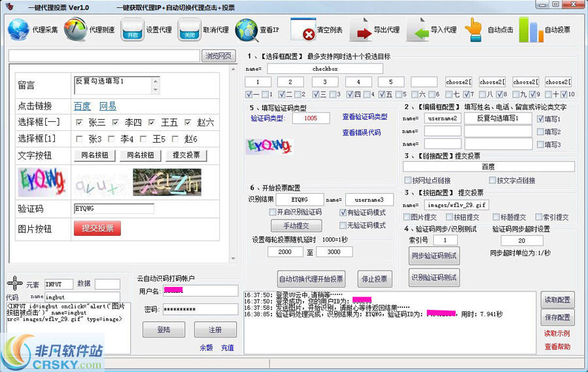Open the 查看错误代码 link
The height and width of the screenshot is (372, 588).
tap(361, 132)
